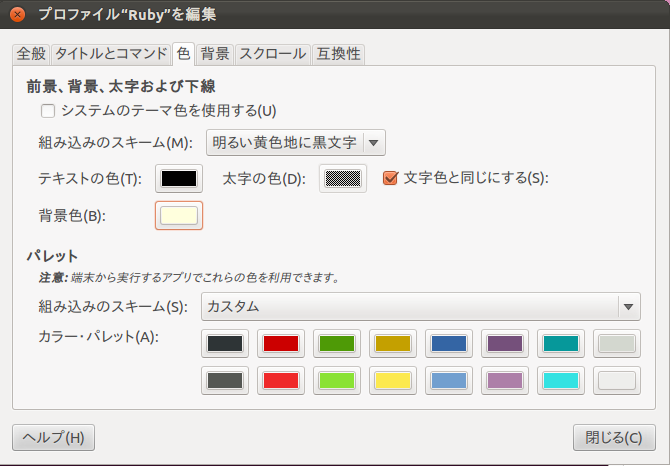Edit the mustard yellow palette color
The width and height of the screenshot is (670, 466).
coord(393,343)
